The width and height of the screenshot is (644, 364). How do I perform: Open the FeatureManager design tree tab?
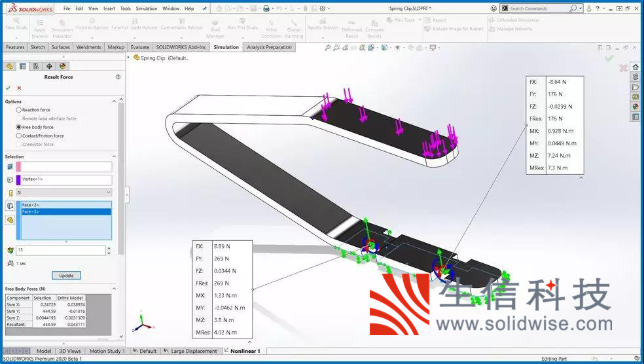[x=9, y=66]
